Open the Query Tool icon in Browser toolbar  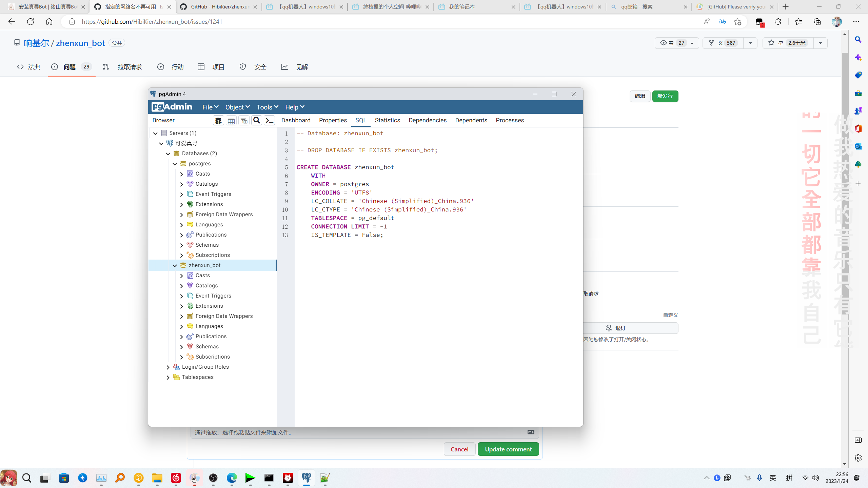pos(218,121)
